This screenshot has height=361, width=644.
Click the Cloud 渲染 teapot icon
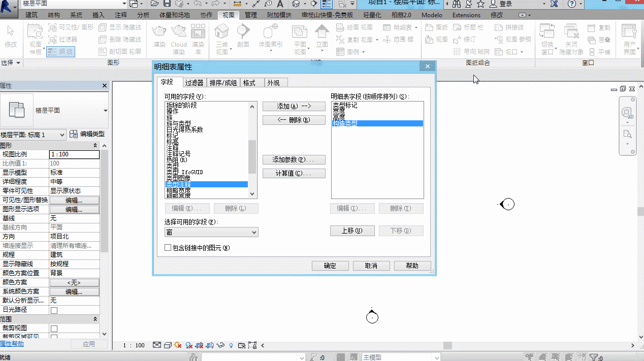point(178,31)
